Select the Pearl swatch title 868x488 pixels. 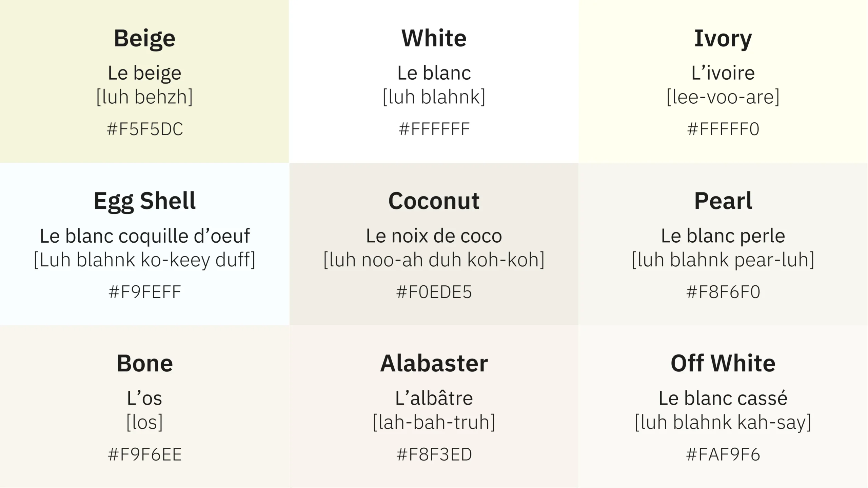pos(723,201)
